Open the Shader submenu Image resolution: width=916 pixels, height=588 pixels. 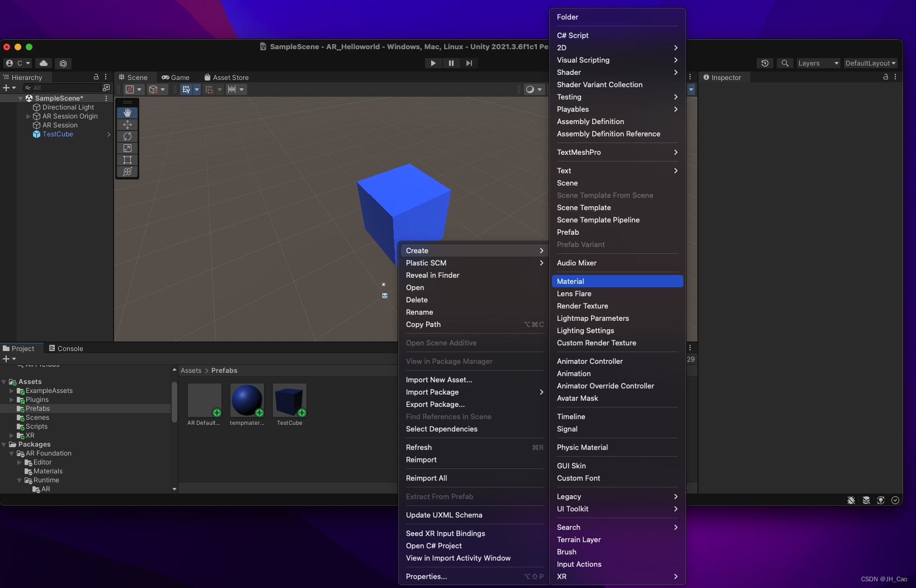click(x=617, y=72)
